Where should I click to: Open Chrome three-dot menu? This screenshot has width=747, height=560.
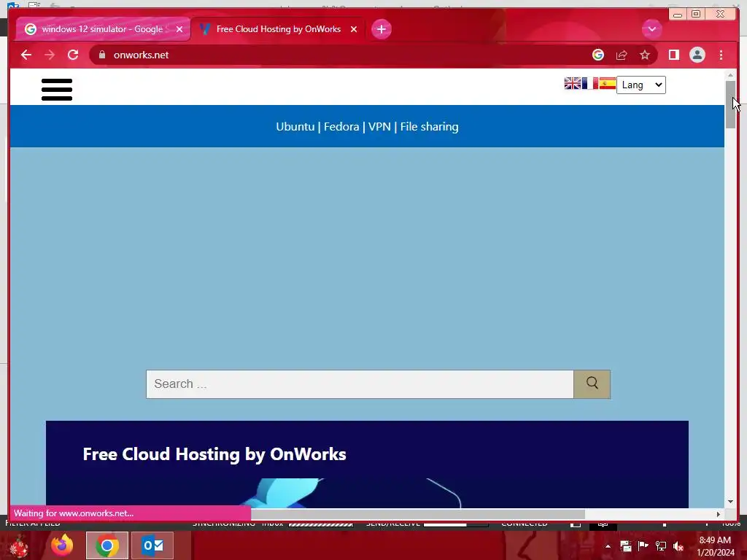point(721,55)
